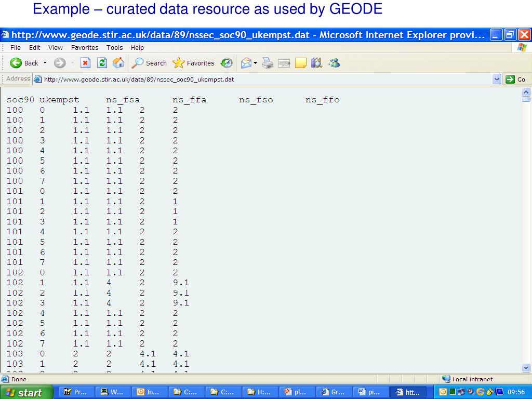Screen dimensions: 532x399
Task: Click the grey Forward arrow button
Action: 60,63
